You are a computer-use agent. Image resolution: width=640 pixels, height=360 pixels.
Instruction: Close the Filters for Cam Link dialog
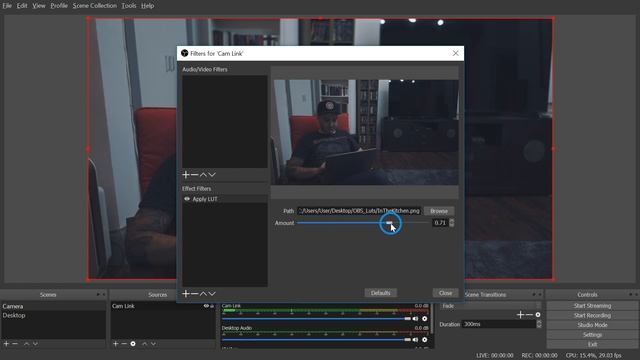click(456, 53)
